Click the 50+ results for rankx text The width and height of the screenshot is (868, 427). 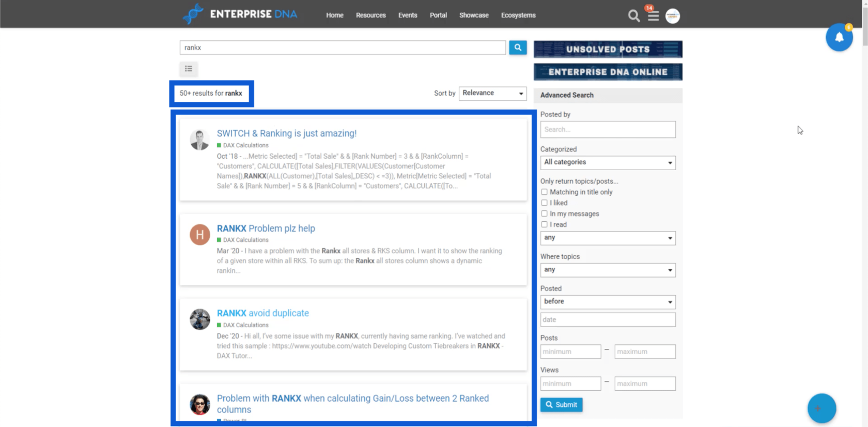[x=211, y=93]
